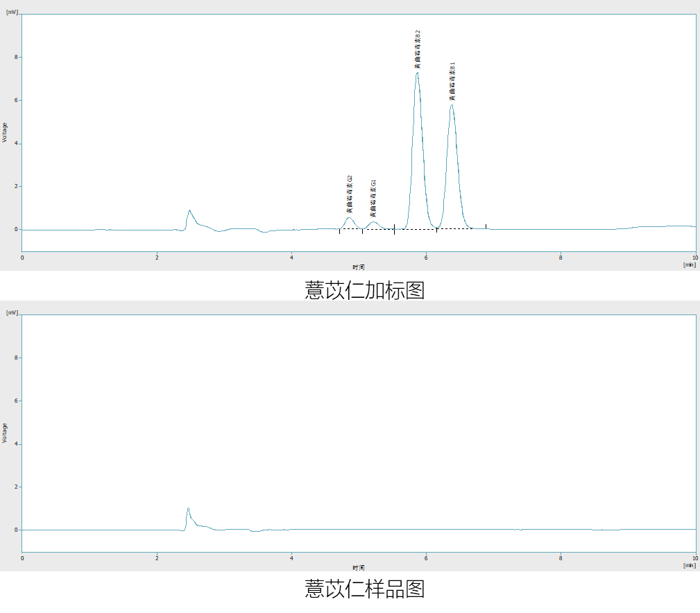Select the 黄曲霉毒素G2 peak label
Image resolution: width=700 pixels, height=613 pixels.
pyautogui.click(x=350, y=194)
